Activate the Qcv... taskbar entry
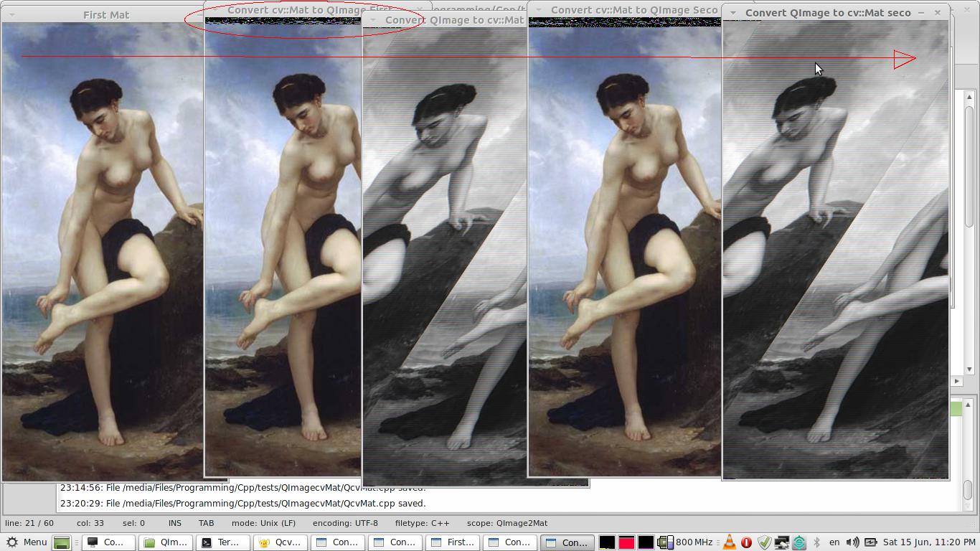 (x=281, y=542)
